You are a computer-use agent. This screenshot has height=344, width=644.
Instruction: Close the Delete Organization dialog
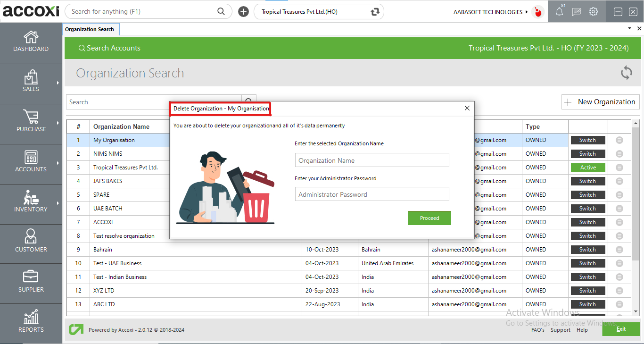coord(467,108)
